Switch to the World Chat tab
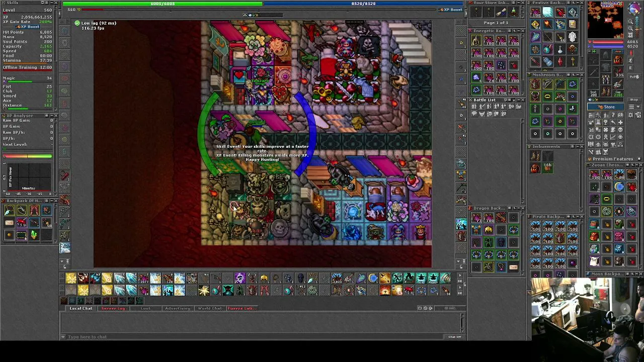This screenshot has width=644, height=362. pos(210,308)
